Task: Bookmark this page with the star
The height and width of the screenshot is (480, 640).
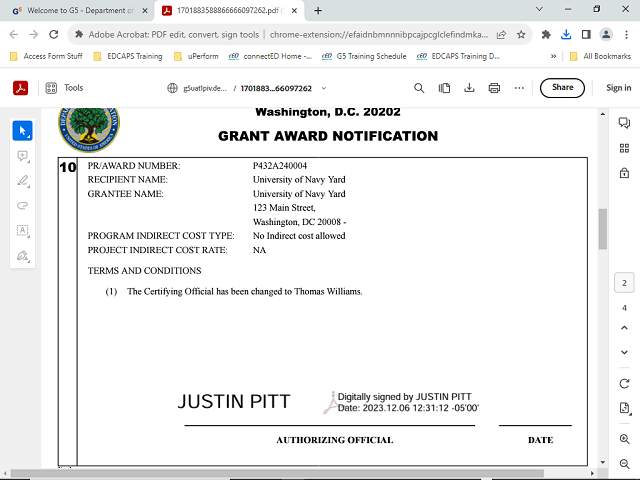Action: 521,35
